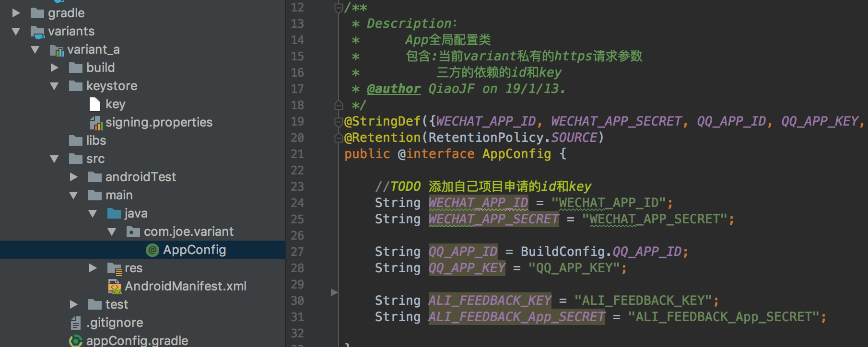Click the @Retention annotation name
868x347 pixels.
point(382,138)
